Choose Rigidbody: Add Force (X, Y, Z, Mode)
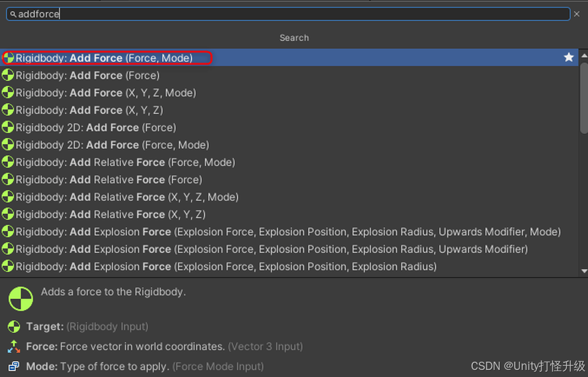The height and width of the screenshot is (377, 588). click(x=289, y=93)
